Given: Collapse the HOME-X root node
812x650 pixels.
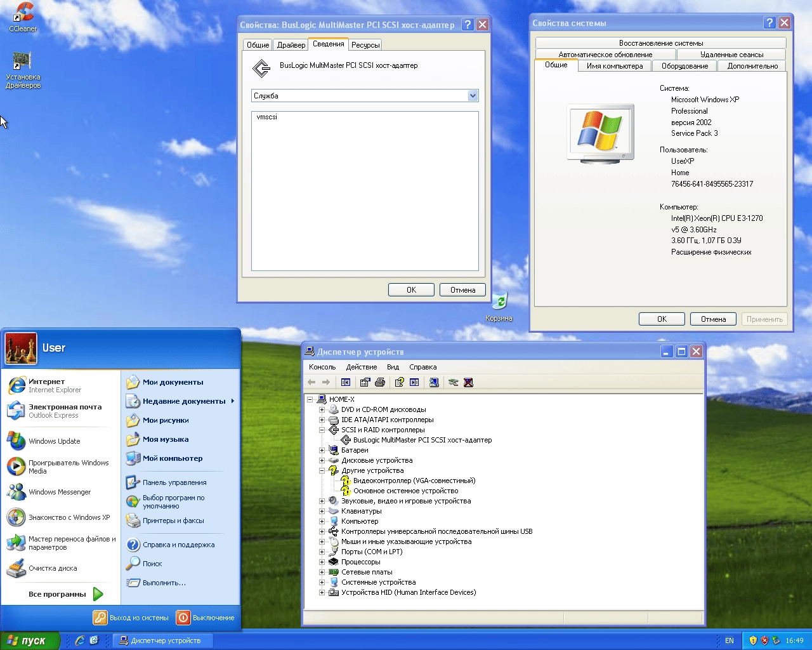Looking at the screenshot, I should [x=310, y=399].
